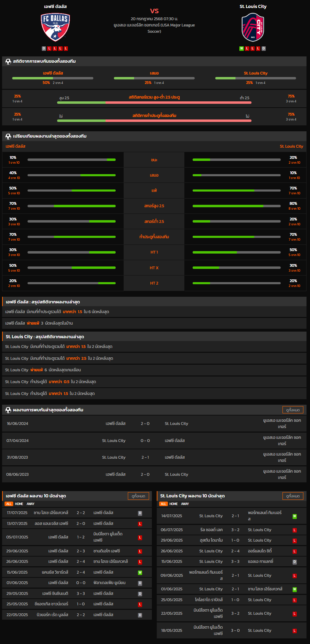This screenshot has width=310, height=644.
Task: Click the 07/04/2024 head-to-head score '0 - 0'
Action: click(x=145, y=441)
